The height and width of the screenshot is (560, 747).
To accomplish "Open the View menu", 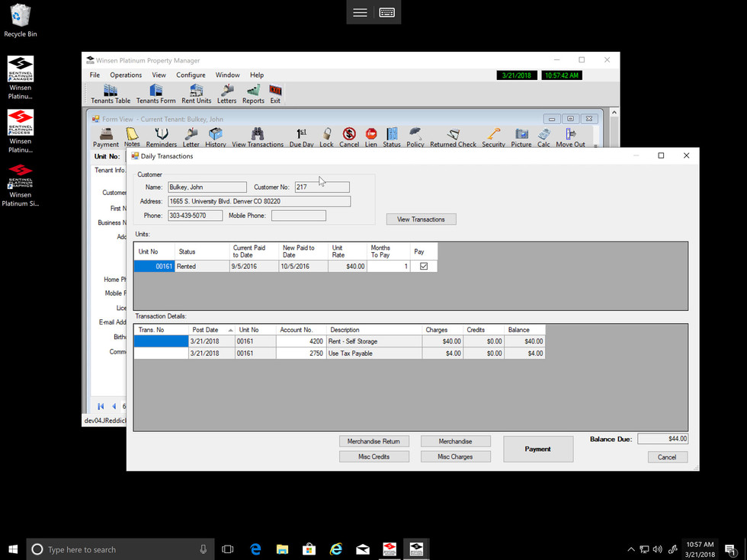I will (159, 75).
